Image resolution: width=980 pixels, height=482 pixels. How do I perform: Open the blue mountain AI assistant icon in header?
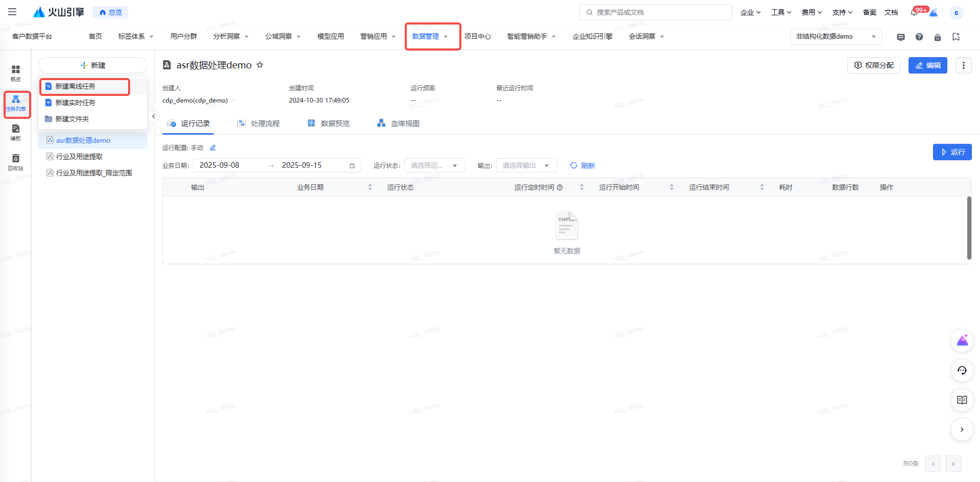(x=934, y=12)
